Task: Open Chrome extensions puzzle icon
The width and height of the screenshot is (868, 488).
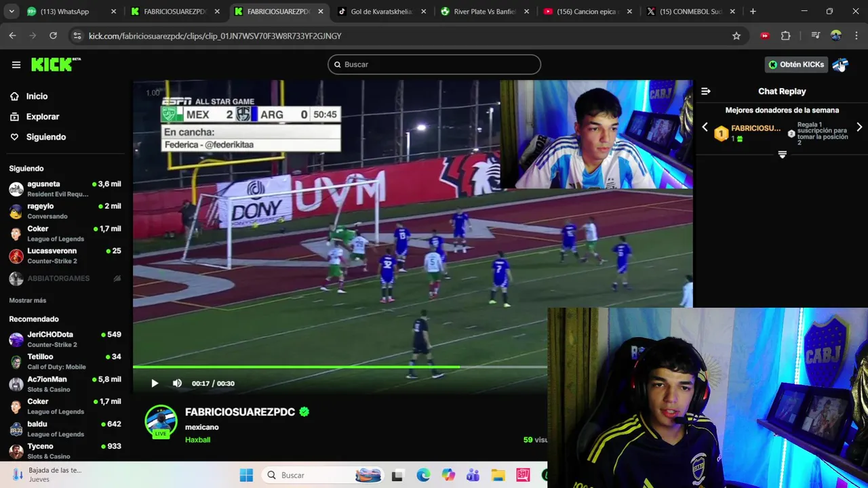Action: [x=786, y=36]
